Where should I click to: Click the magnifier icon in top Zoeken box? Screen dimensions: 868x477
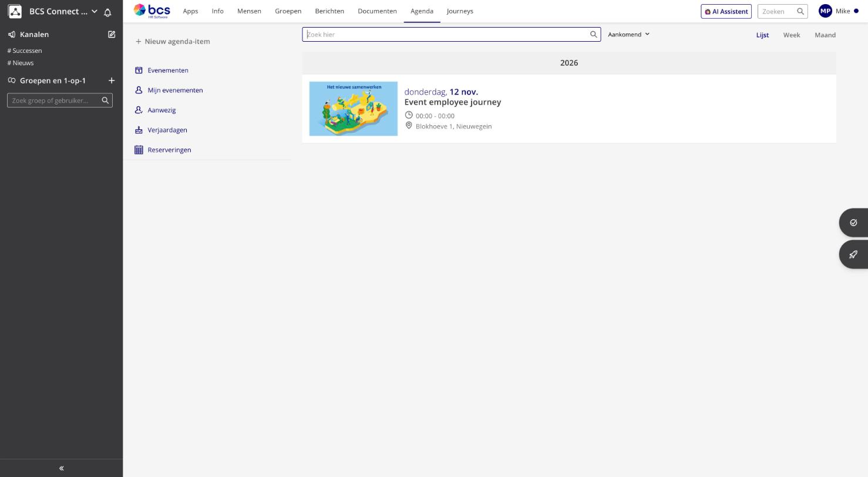[800, 11]
